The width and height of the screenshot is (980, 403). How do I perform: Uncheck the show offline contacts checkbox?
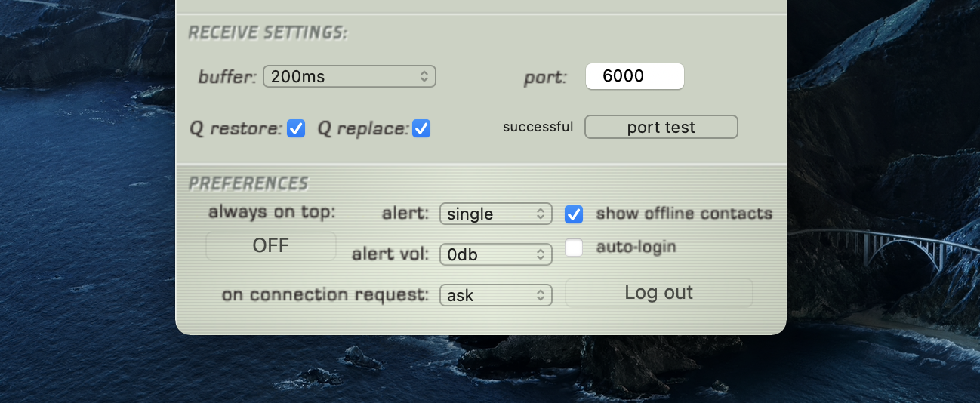pos(574,214)
